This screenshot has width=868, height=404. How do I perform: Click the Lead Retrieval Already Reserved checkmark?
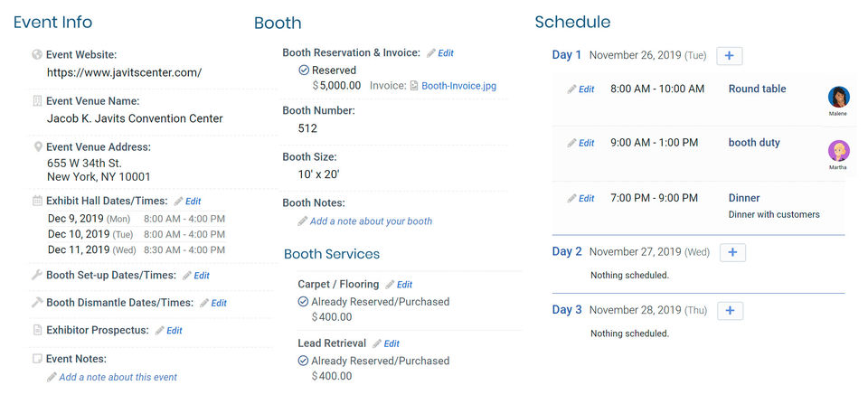[x=304, y=361]
